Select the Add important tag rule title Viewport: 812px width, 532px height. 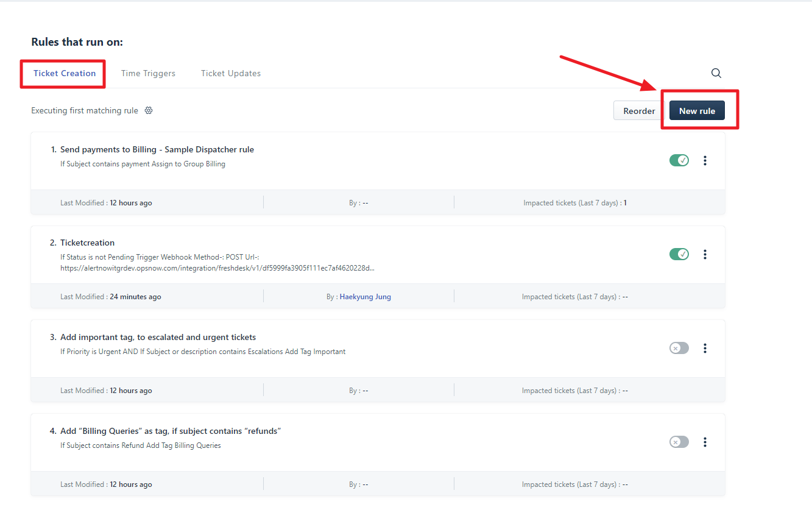pos(158,337)
